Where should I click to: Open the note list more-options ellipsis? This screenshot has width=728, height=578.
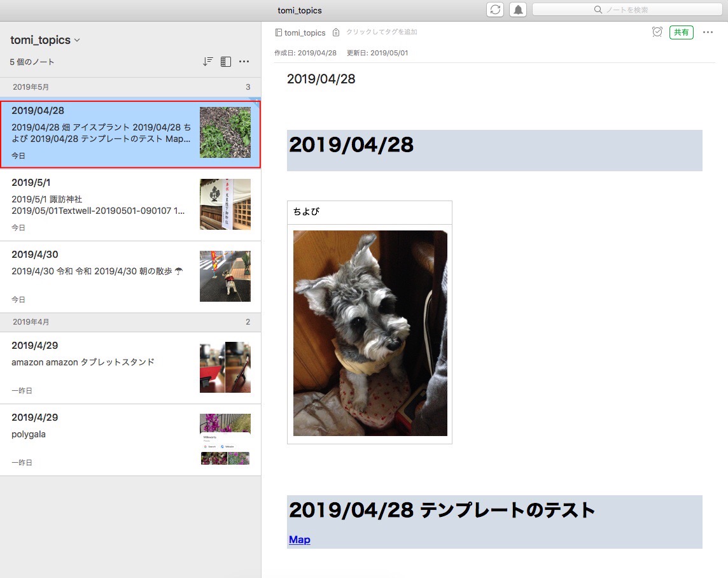[244, 61]
